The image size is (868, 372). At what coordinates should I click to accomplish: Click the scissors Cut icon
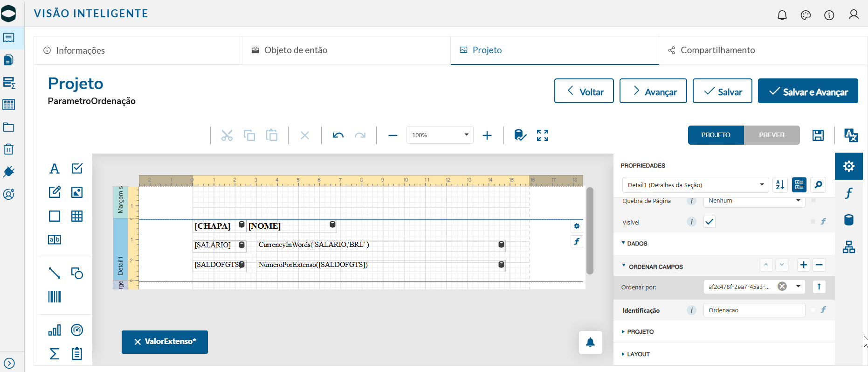coord(227,135)
